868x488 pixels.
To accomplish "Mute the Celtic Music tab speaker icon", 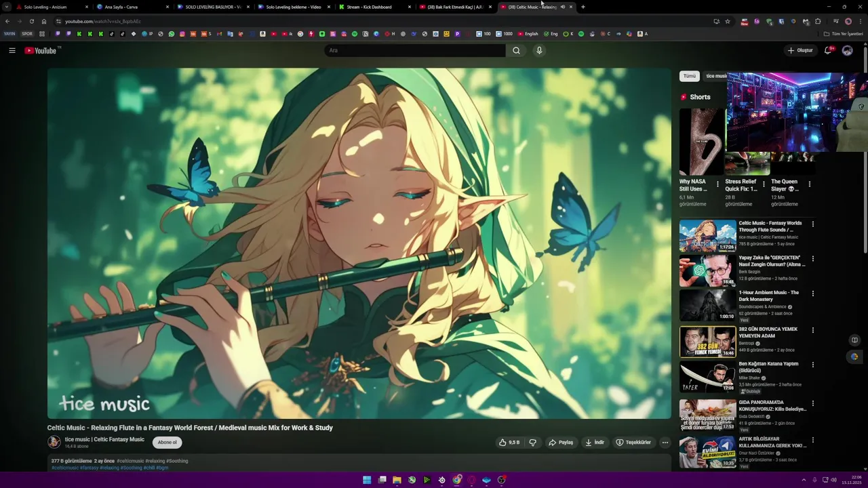I will [562, 7].
